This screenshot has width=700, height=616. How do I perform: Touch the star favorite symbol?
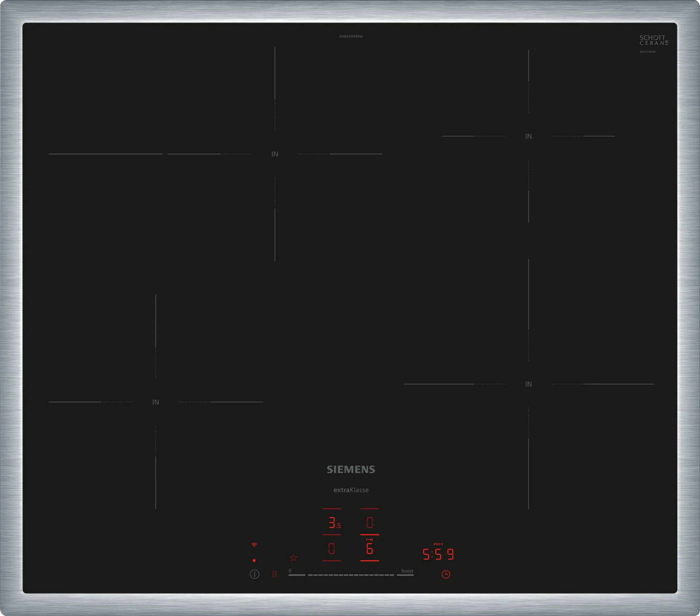(294, 558)
